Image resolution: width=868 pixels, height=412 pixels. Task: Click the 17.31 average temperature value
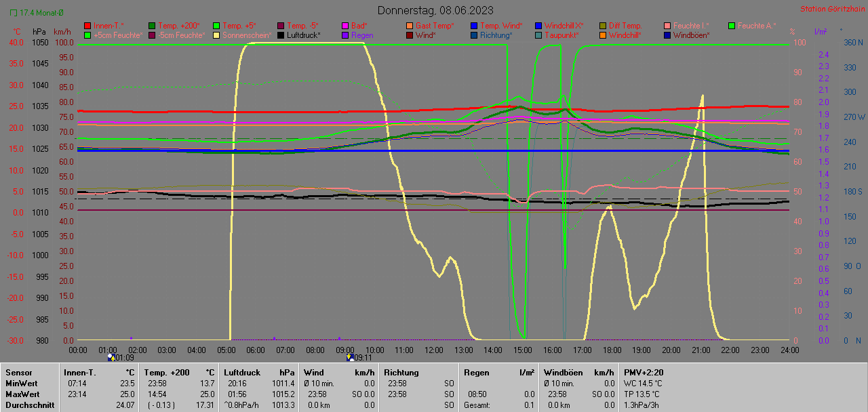(x=205, y=405)
